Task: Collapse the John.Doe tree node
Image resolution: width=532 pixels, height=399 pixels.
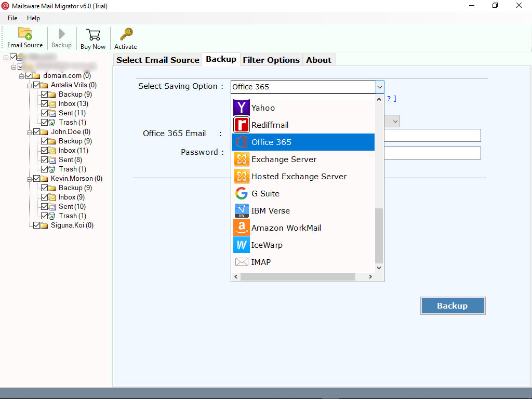Action: (x=30, y=132)
